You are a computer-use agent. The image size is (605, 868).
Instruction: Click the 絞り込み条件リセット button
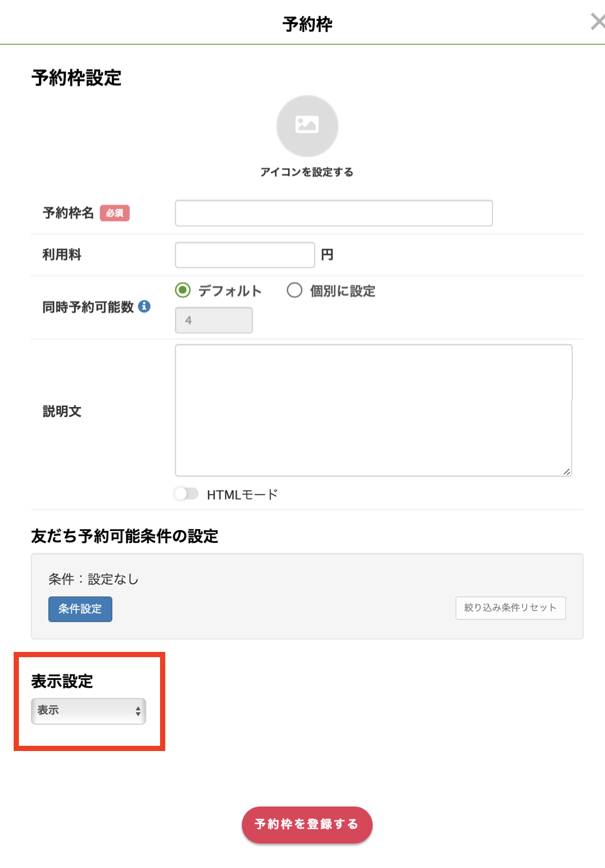pyautogui.click(x=510, y=608)
